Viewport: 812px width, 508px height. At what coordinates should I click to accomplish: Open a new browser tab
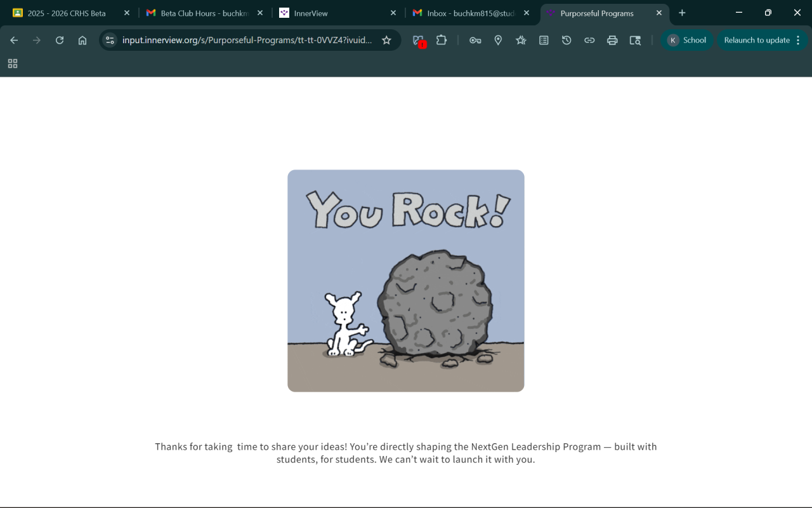[682, 13]
